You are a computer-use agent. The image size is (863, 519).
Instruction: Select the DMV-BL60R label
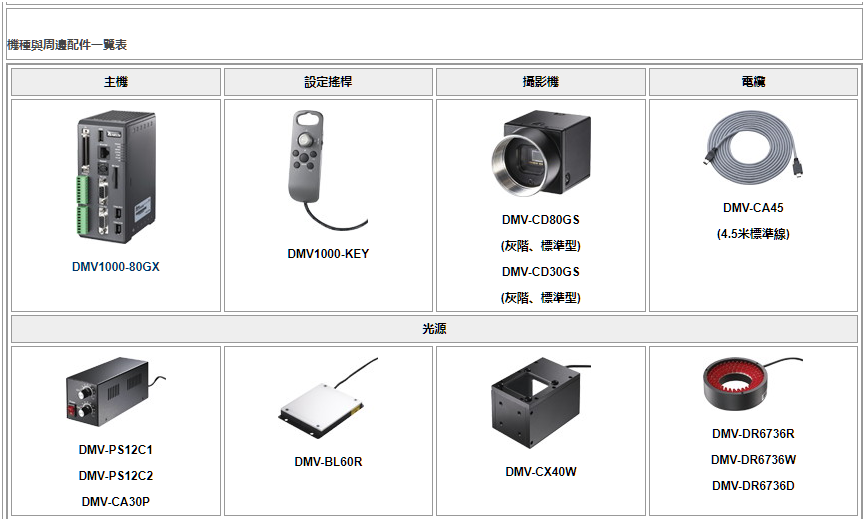[328, 462]
